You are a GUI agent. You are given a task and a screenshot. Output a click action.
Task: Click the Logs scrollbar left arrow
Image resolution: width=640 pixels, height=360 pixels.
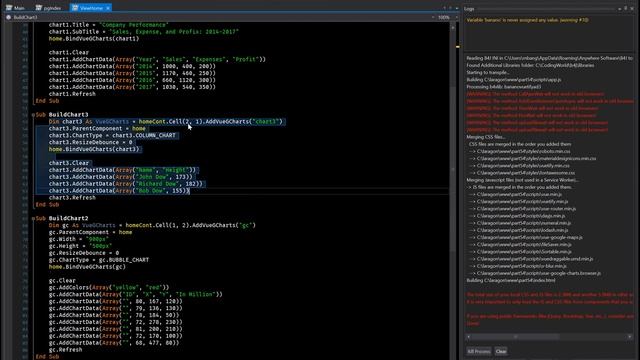(x=469, y=337)
